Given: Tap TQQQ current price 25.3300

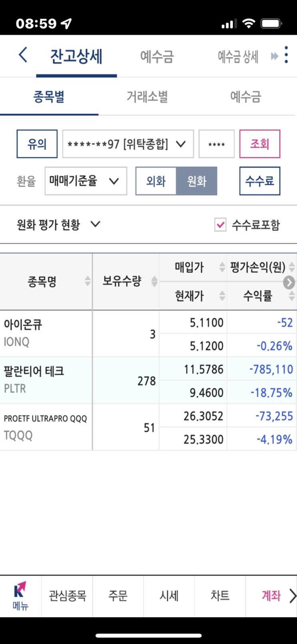Looking at the screenshot, I should click(203, 439).
